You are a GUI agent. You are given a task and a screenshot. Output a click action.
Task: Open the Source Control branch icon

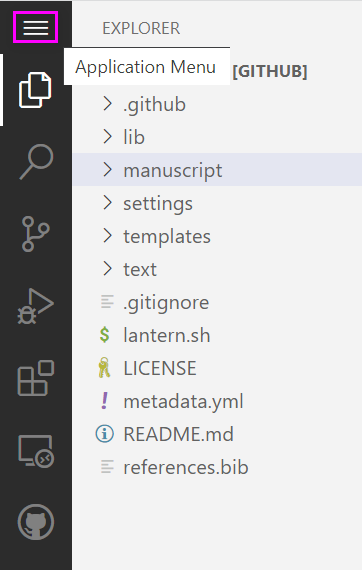(x=36, y=234)
